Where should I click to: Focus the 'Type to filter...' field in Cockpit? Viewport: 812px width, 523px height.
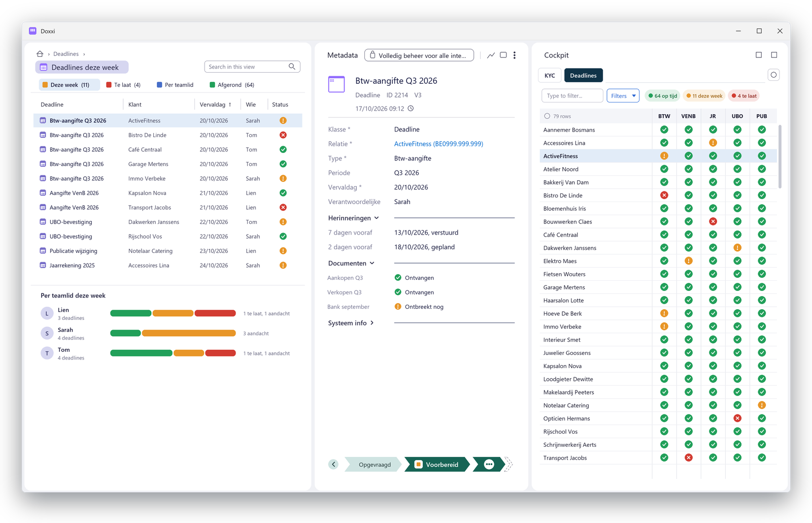click(572, 96)
